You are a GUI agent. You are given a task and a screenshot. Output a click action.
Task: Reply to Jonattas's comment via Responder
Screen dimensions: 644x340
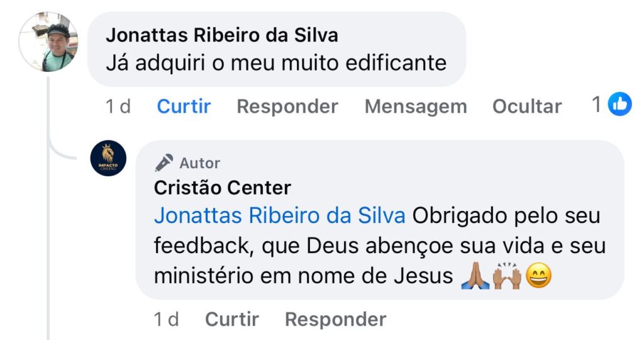[x=287, y=106]
